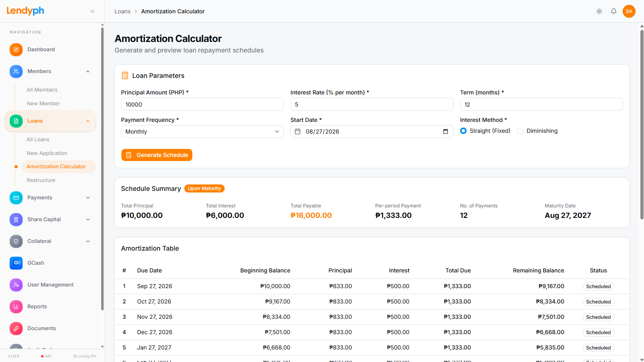Image resolution: width=644 pixels, height=362 pixels.
Task: Click the GCash logo icon
Action: coord(16,263)
